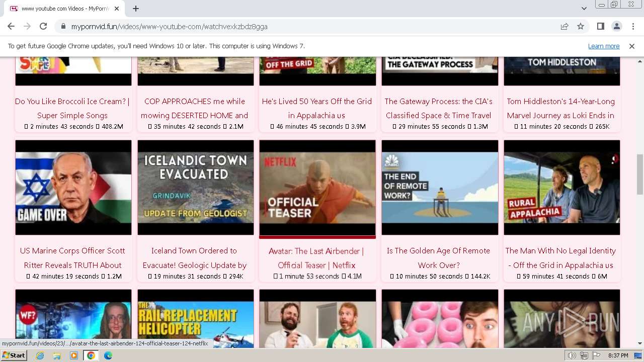Bookmark this tab with the star icon

click(581, 26)
